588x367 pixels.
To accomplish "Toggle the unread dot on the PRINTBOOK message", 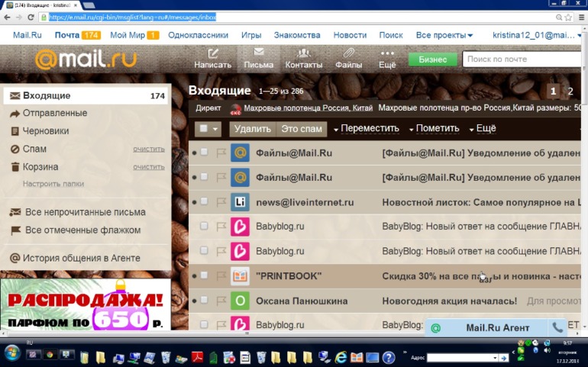I will pos(194,276).
